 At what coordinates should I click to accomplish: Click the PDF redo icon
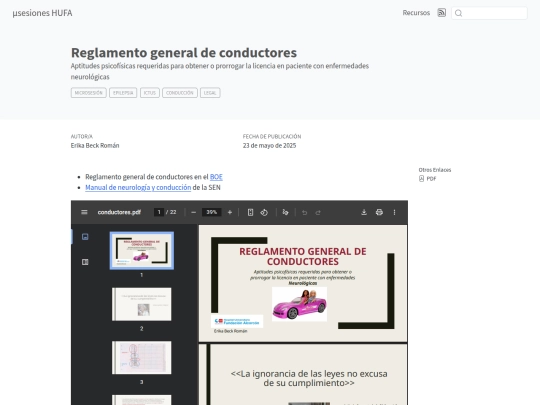point(318,212)
